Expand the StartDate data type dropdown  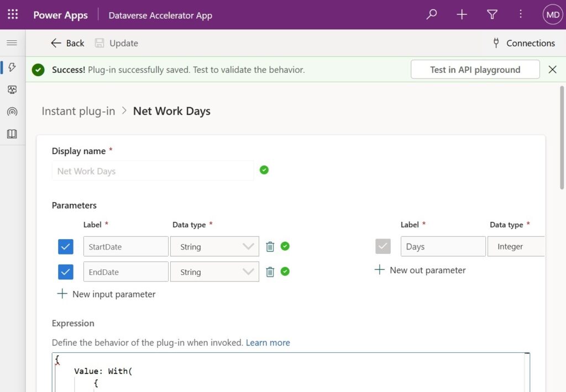click(214, 247)
